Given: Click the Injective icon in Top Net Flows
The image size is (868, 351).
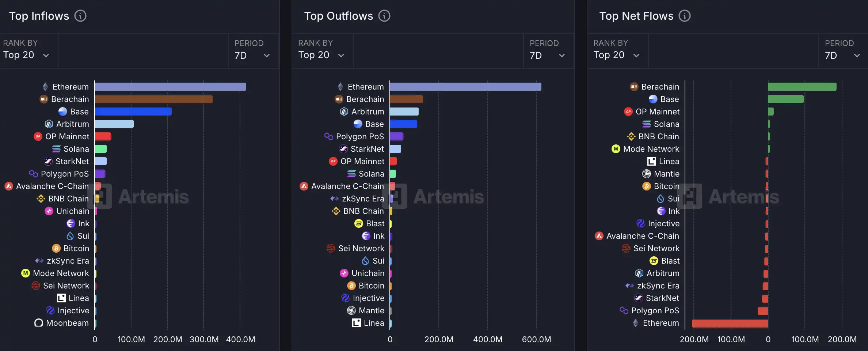Looking at the screenshot, I should (x=641, y=223).
